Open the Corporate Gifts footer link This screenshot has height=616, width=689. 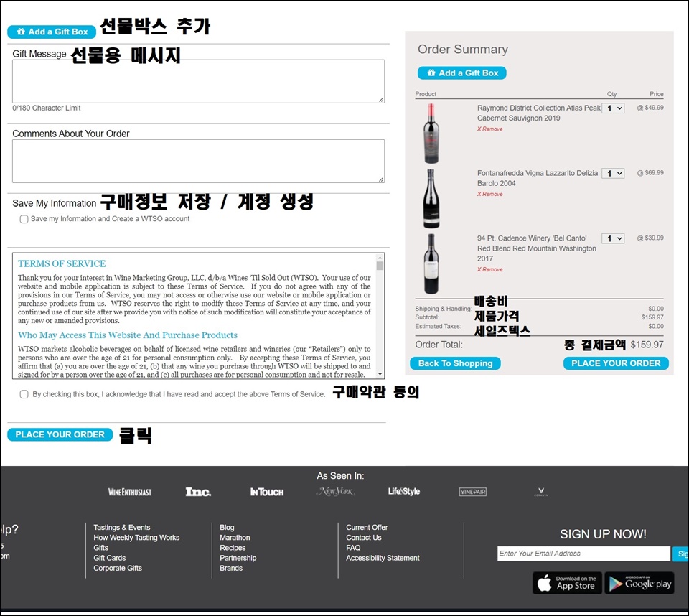[117, 568]
